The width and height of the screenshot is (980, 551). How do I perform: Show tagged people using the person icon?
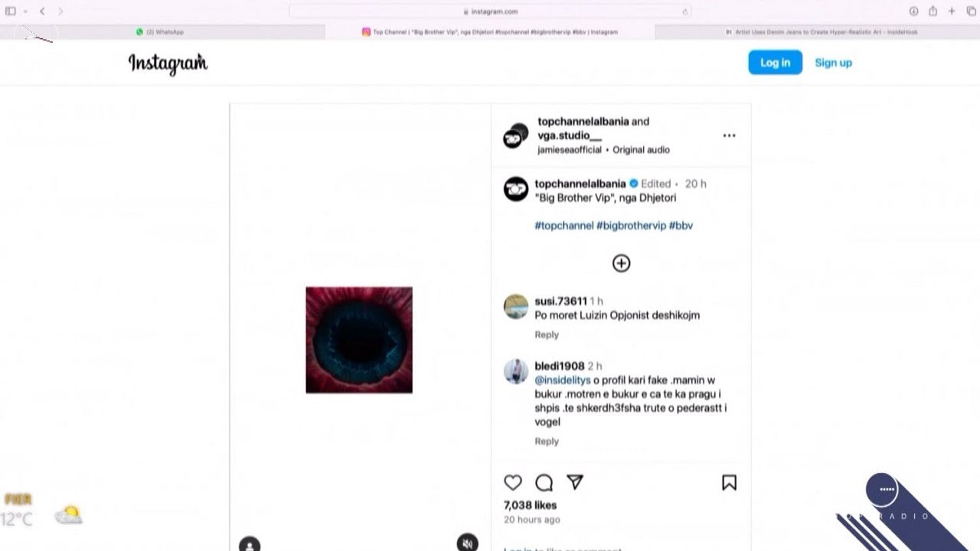pos(250,545)
